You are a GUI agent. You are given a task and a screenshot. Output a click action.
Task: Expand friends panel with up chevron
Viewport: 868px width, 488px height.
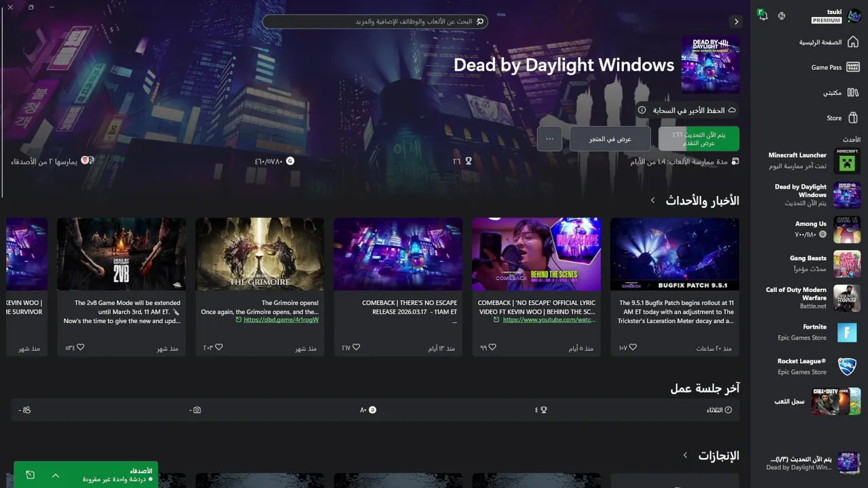[56, 475]
